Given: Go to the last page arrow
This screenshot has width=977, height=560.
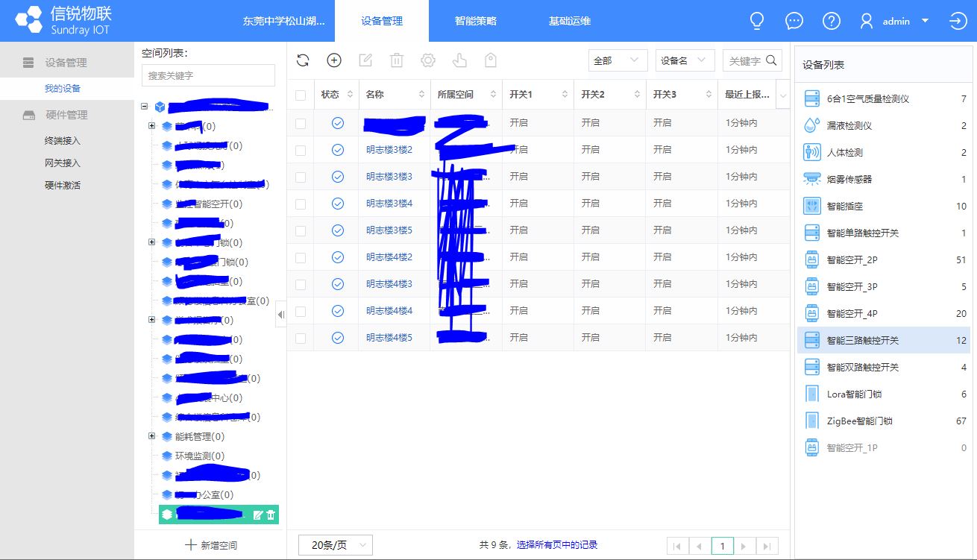Looking at the screenshot, I should click(767, 546).
